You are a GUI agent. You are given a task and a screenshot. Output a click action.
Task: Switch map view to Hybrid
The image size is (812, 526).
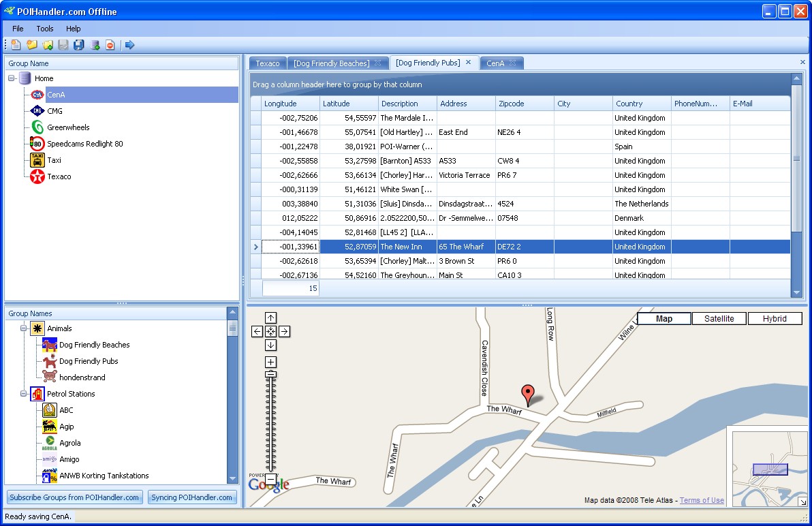[x=775, y=319]
